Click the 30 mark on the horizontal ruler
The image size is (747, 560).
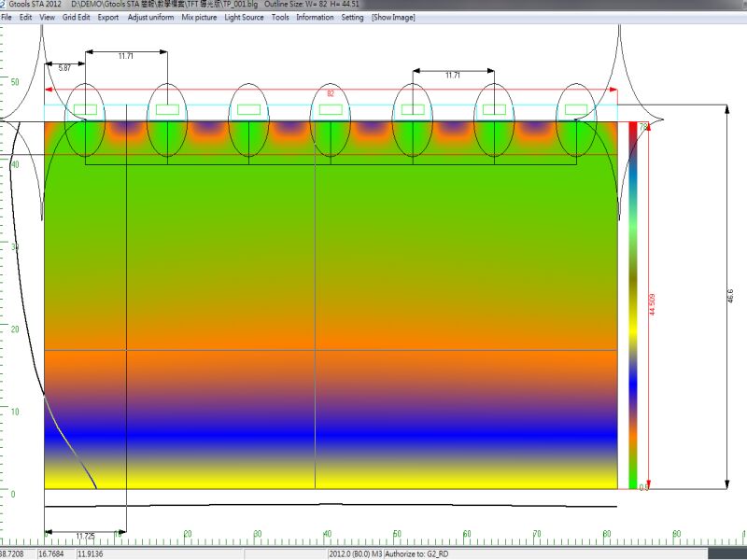[258, 534]
